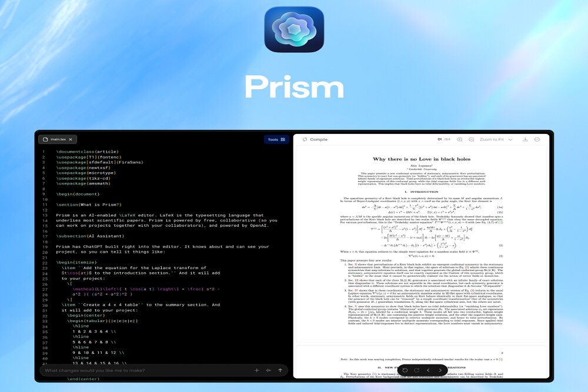
Task: Go to the previous change arrow
Action: tap(428, 370)
